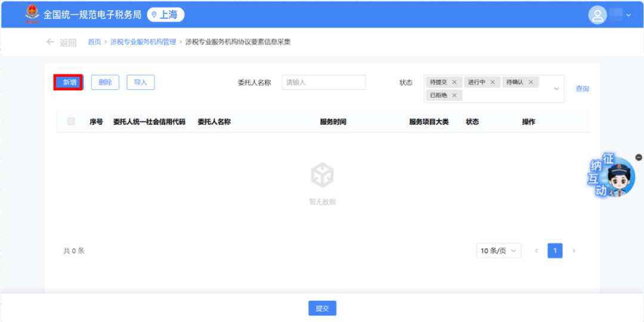Viewport: 644px width, 322px height.
Task: Expand the 状态 multi-select dropdown
Action: point(557,89)
